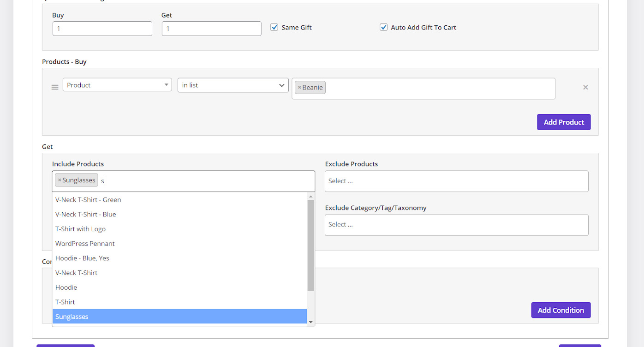Open Exclude Products select box
The image size is (644, 347).
pyautogui.click(x=456, y=181)
